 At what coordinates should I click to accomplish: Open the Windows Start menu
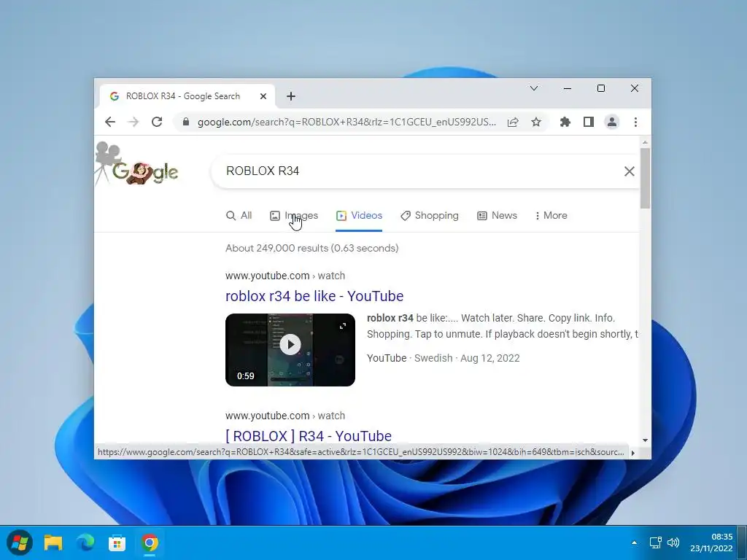click(x=20, y=542)
